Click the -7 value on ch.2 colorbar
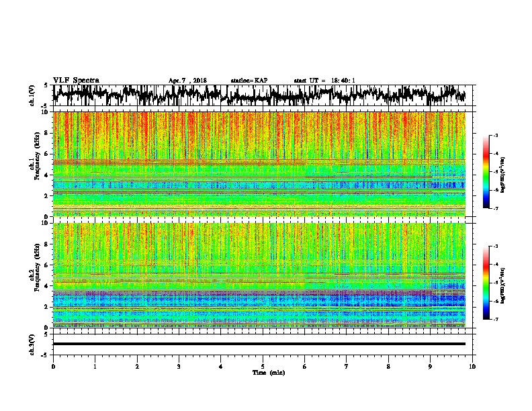 click(x=495, y=319)
